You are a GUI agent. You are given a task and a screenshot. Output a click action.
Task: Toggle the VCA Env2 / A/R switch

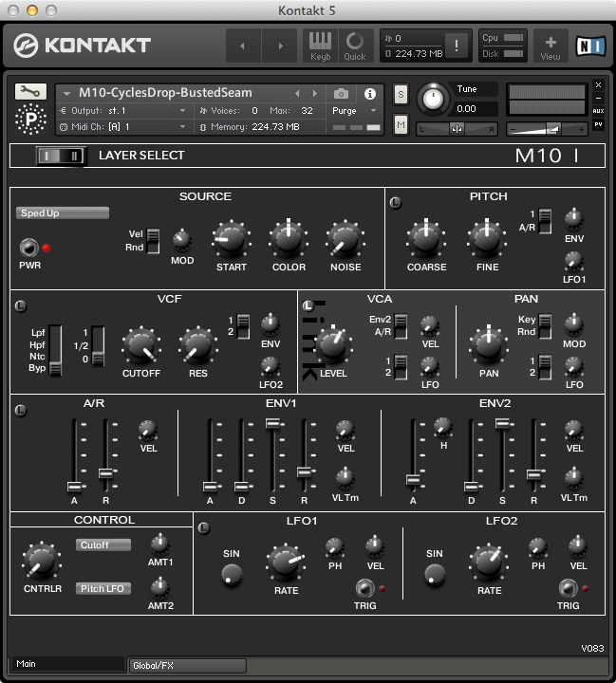(401, 326)
